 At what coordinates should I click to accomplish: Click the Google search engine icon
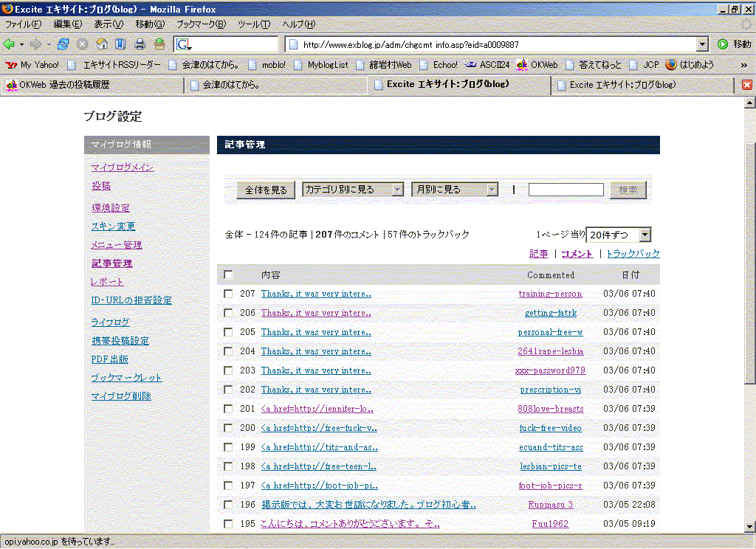[184, 44]
